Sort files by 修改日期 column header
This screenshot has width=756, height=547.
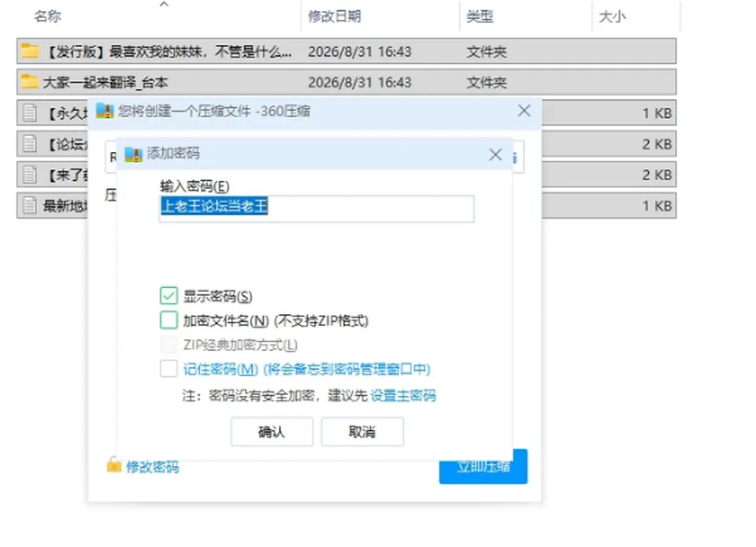tap(335, 17)
